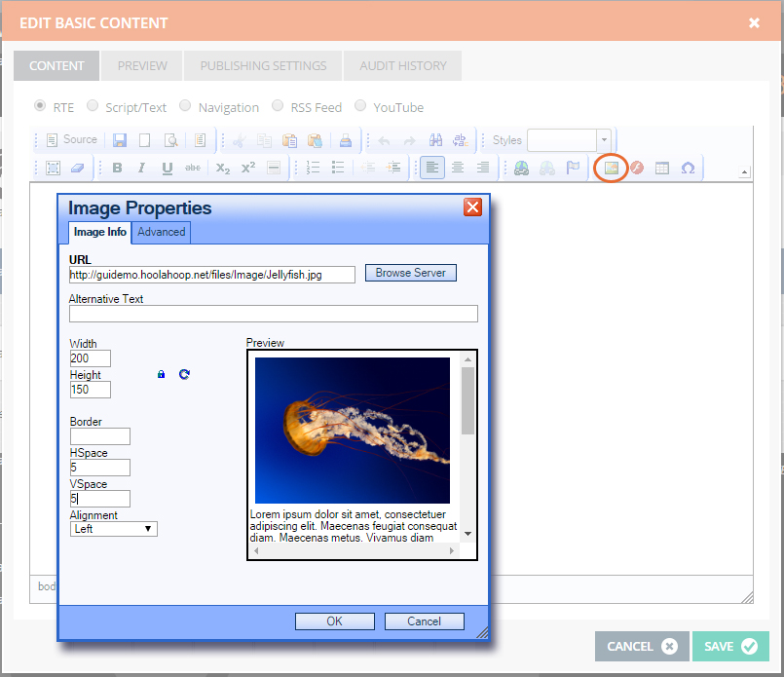Toggle Bold formatting
The image size is (784, 677).
[x=117, y=168]
